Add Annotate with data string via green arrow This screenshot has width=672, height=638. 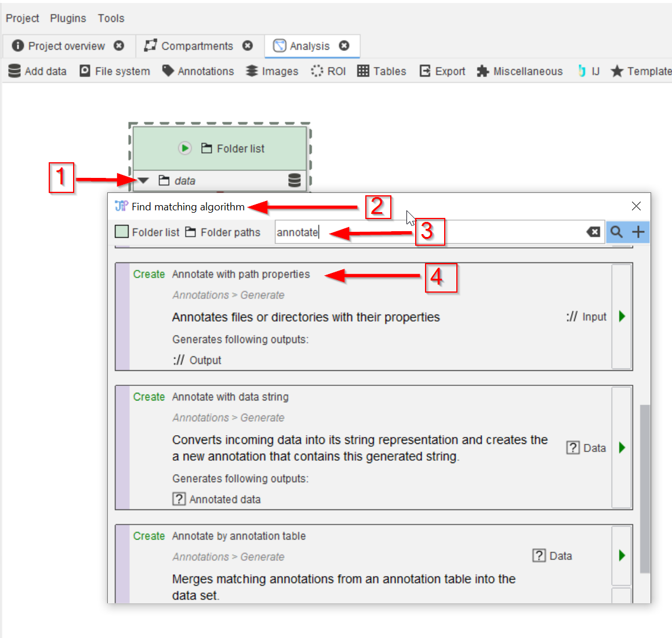[x=622, y=447]
